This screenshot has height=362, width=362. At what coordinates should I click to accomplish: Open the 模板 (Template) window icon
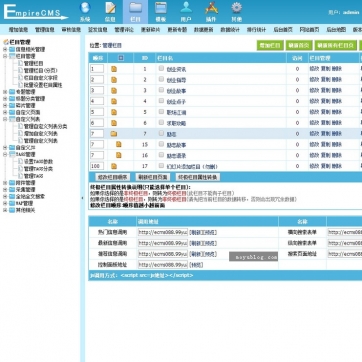pos(161,8)
